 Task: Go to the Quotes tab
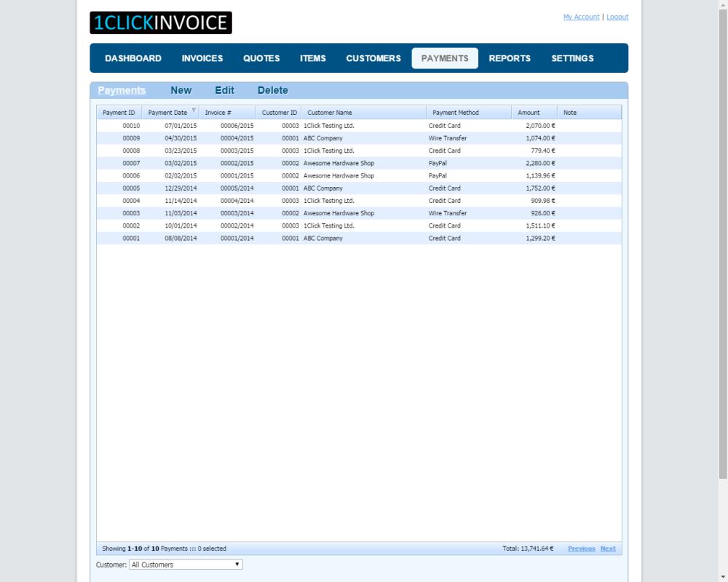click(x=261, y=58)
